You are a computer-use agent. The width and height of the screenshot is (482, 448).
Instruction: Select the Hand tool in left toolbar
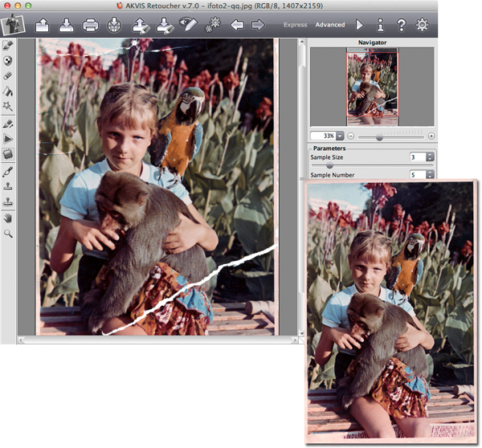coord(8,218)
